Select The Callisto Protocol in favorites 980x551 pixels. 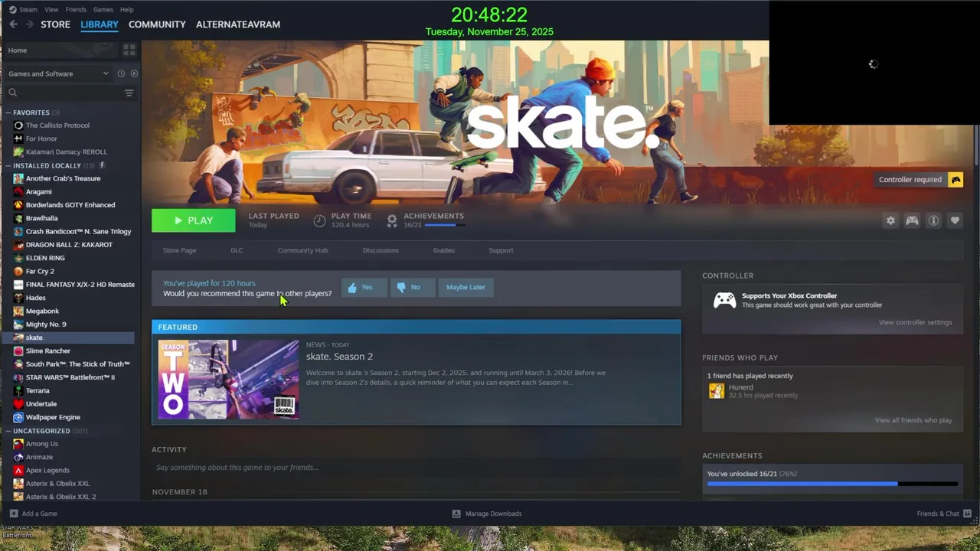coord(57,126)
